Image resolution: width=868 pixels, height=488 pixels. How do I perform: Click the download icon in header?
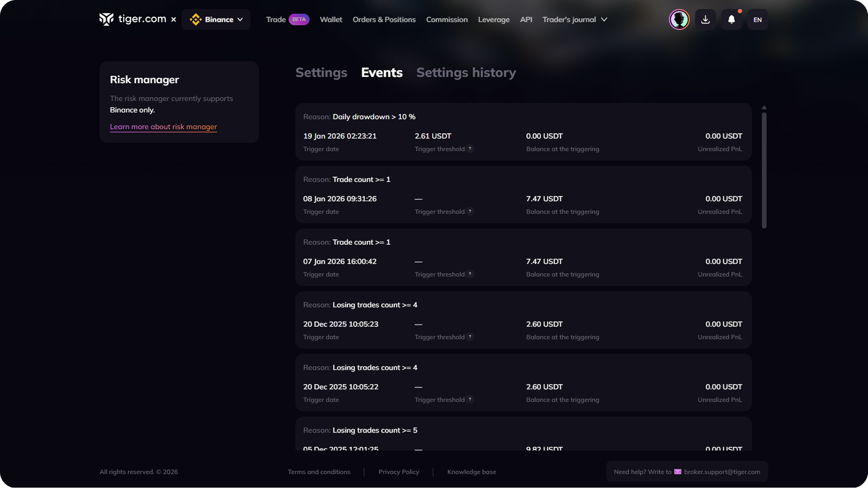(705, 19)
